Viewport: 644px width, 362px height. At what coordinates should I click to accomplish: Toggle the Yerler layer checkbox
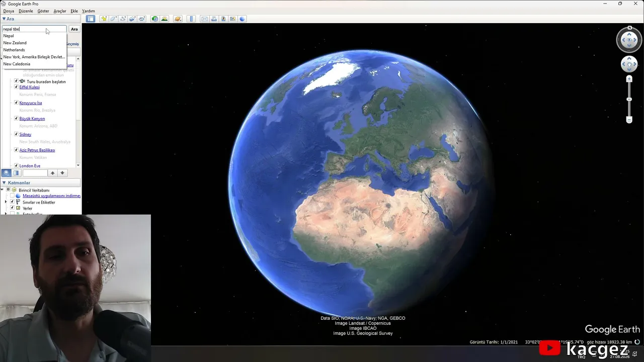point(12,208)
